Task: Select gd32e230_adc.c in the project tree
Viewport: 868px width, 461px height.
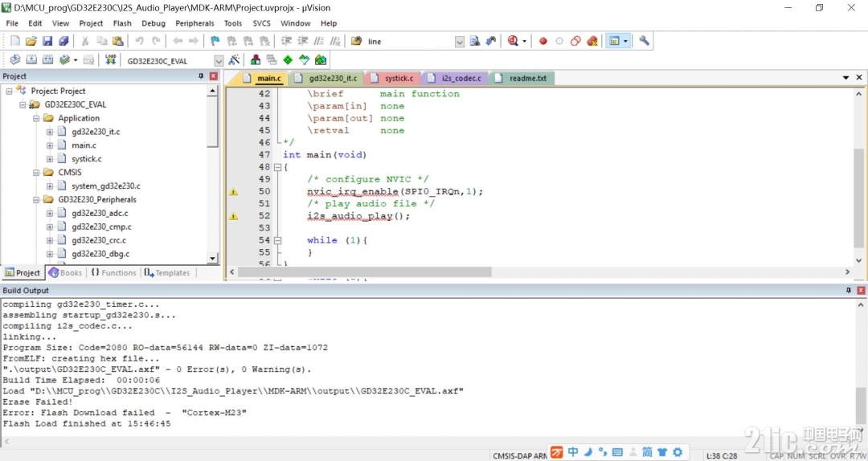Action: pos(100,213)
